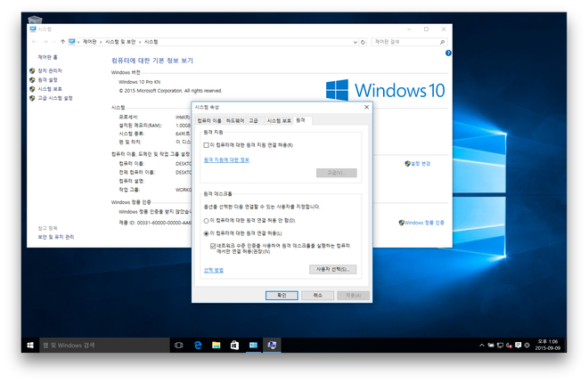The height and width of the screenshot is (383, 588).
Task: Open Task View on the taskbar
Action: click(x=179, y=346)
